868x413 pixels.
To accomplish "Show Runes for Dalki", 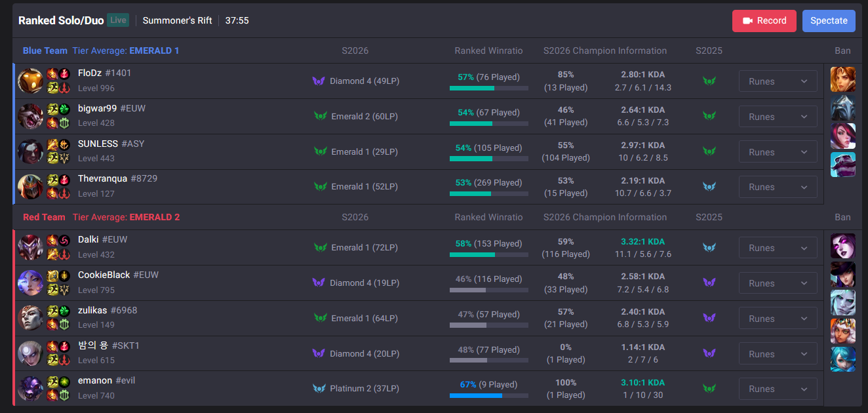I will pos(778,248).
